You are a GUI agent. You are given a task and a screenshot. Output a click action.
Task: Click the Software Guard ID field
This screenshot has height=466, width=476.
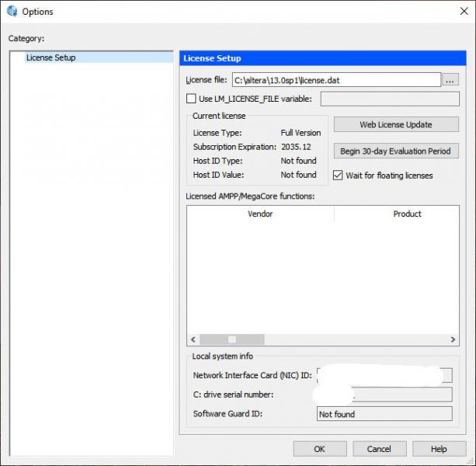pos(384,414)
